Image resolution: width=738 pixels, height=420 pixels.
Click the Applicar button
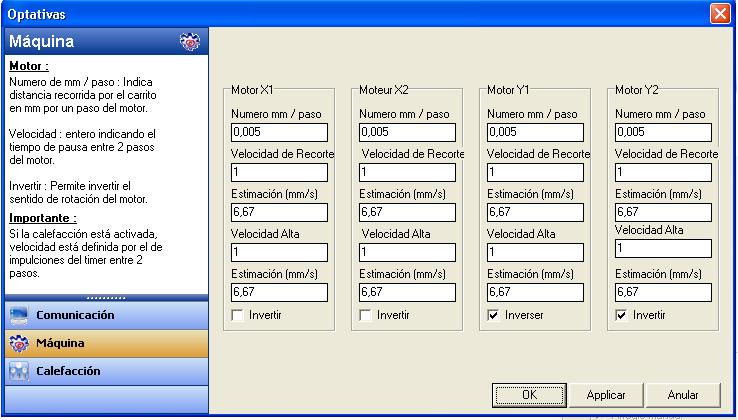[605, 395]
